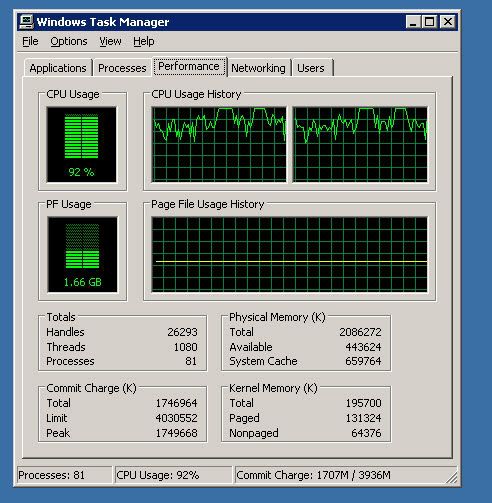The image size is (492, 503).
Task: Switch to the Networking tab
Action: pyautogui.click(x=258, y=68)
